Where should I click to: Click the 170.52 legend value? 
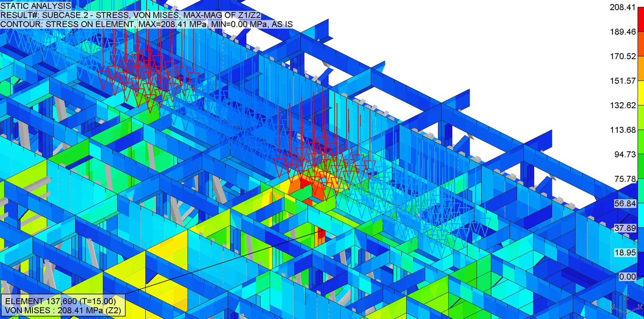[x=623, y=56]
